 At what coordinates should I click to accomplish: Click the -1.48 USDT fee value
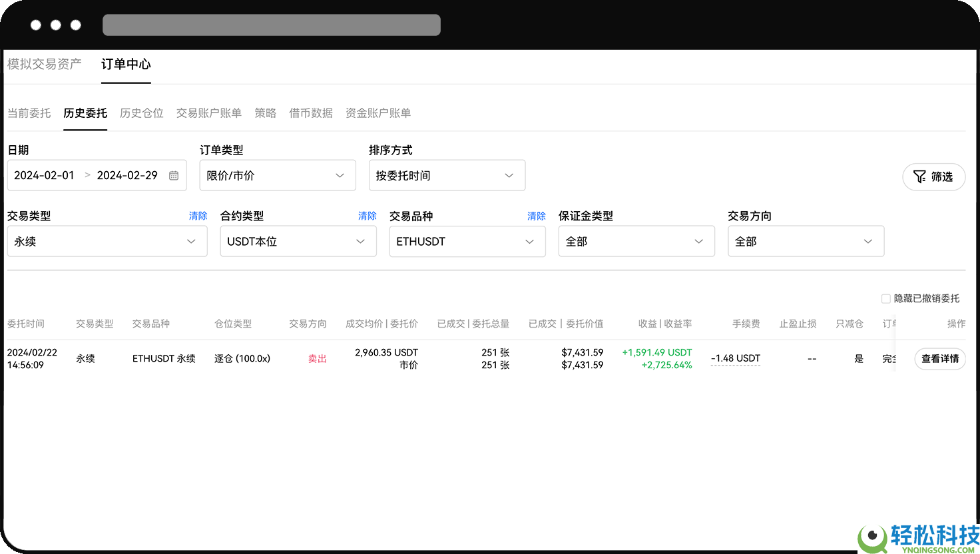(736, 358)
